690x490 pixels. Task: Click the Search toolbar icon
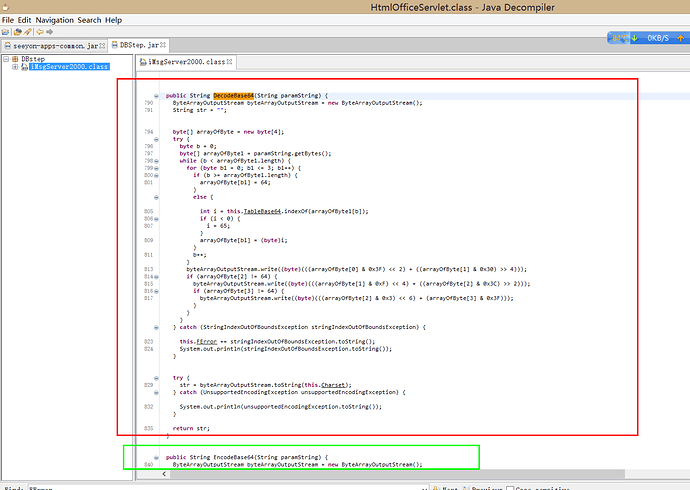click(x=26, y=32)
